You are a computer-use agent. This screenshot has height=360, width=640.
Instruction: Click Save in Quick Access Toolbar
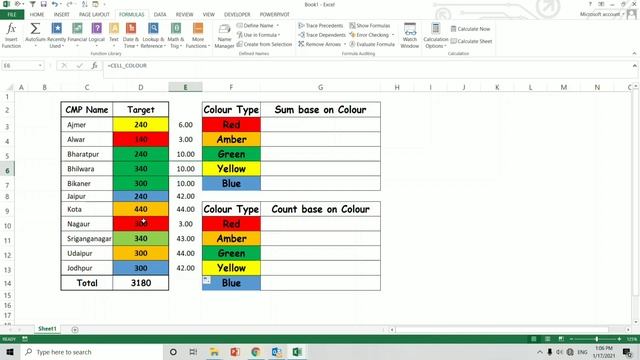coord(44,4)
